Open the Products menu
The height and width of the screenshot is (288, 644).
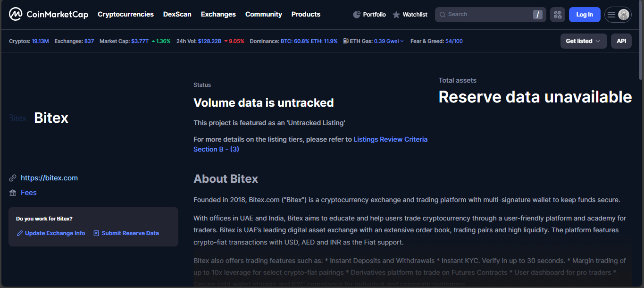tap(306, 14)
